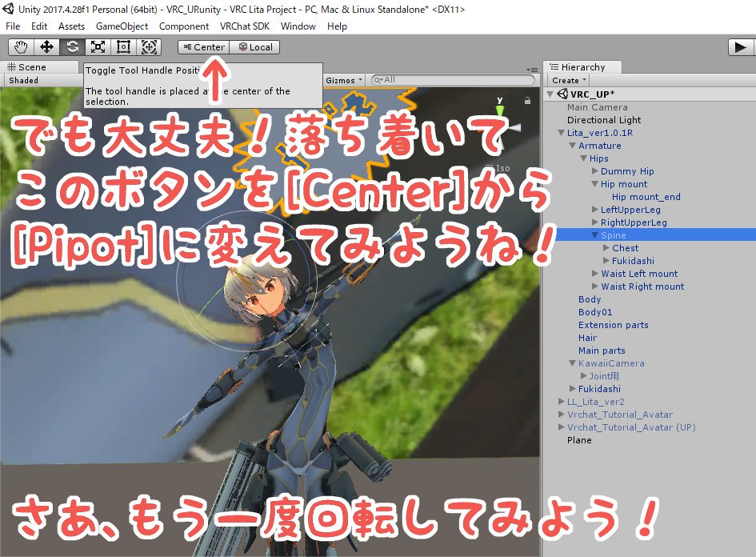Collapse the Lita_ver1.0.1R object

pos(562,133)
